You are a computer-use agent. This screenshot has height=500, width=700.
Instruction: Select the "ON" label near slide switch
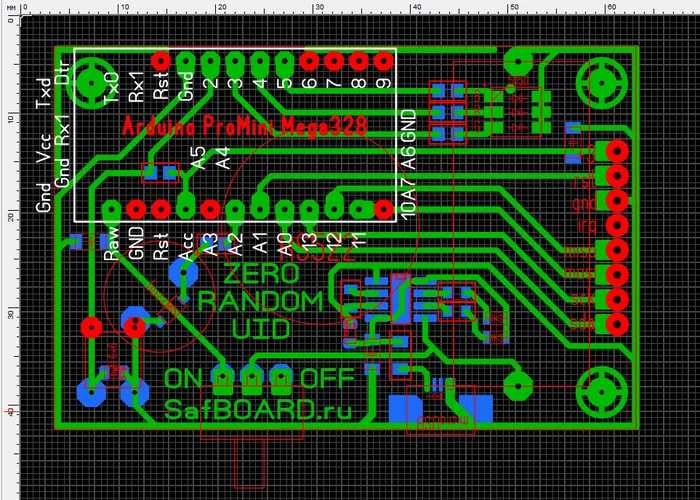pos(183,379)
